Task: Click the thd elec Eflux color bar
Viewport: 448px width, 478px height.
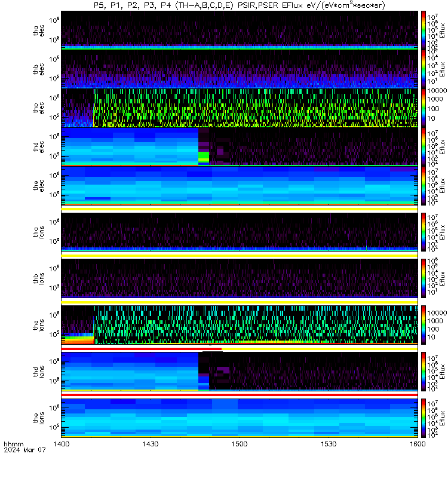Action: pos(424,146)
